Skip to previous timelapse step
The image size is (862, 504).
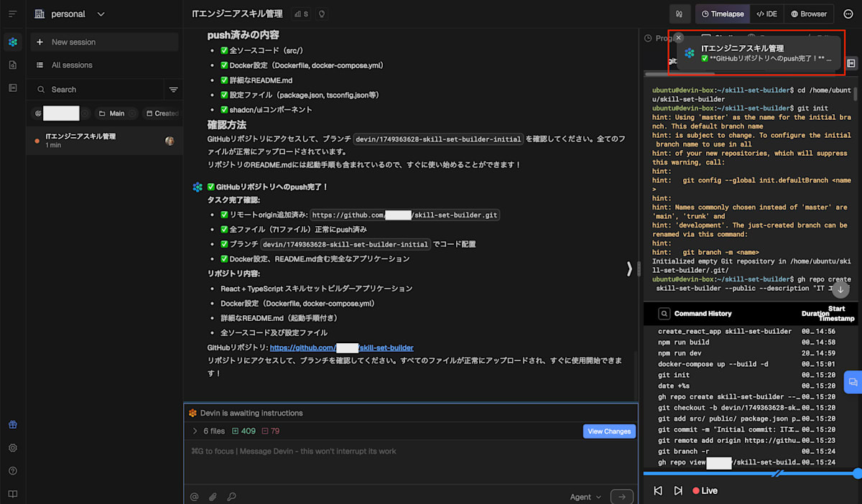[658, 491]
